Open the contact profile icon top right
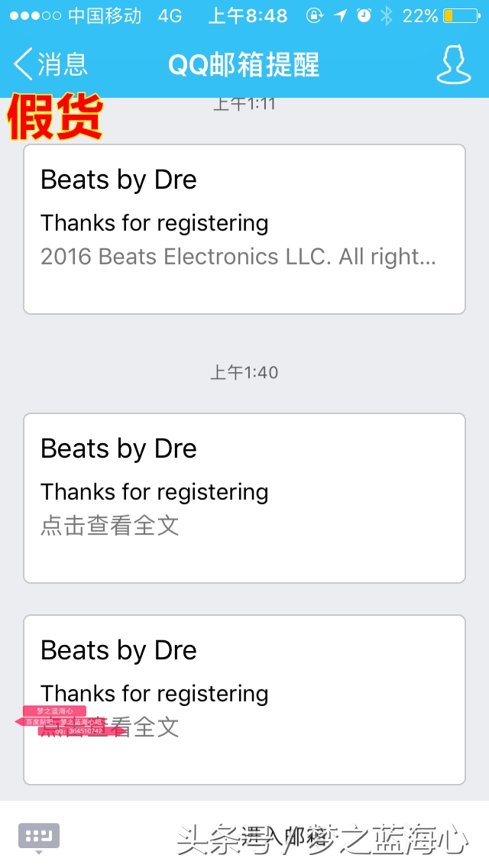Screen dimensions: 489x868 [x=454, y=66]
